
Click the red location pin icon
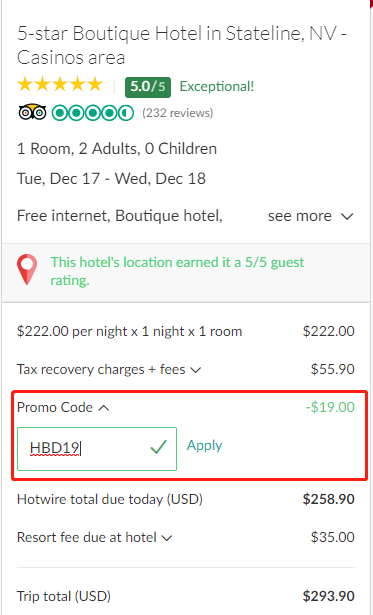coord(27,269)
